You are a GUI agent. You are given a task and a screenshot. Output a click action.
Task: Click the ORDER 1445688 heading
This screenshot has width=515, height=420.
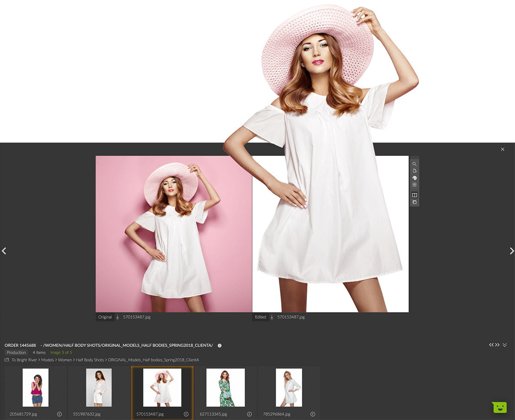tap(20, 345)
